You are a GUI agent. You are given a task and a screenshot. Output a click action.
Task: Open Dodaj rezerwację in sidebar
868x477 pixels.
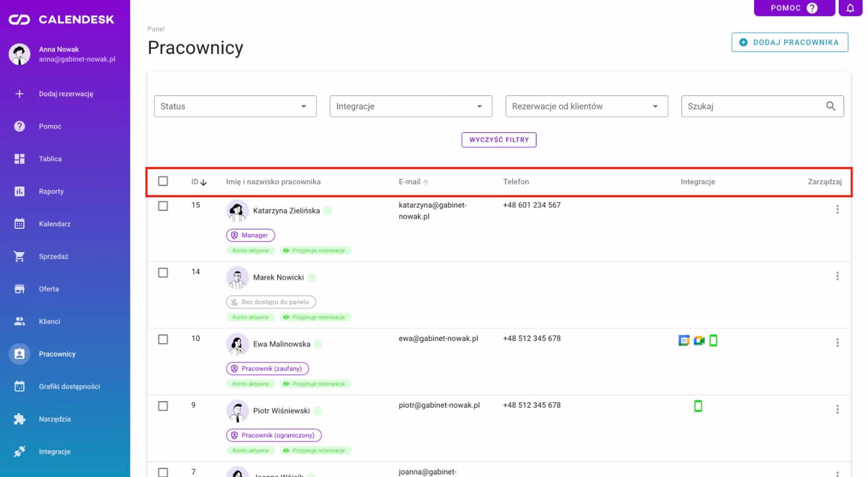point(65,93)
